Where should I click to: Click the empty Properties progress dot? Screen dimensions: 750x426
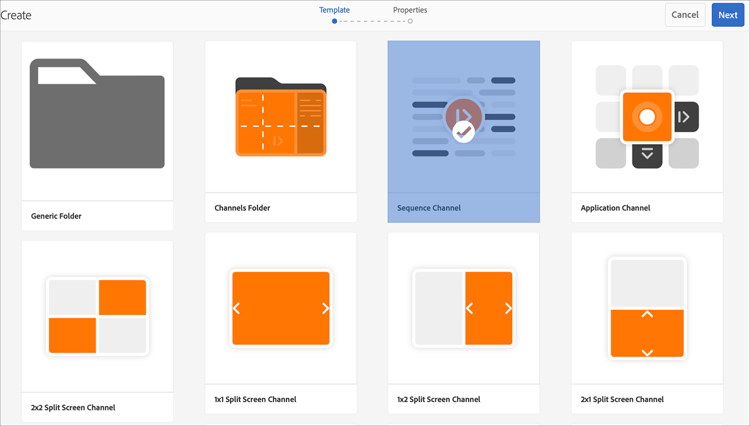click(410, 21)
